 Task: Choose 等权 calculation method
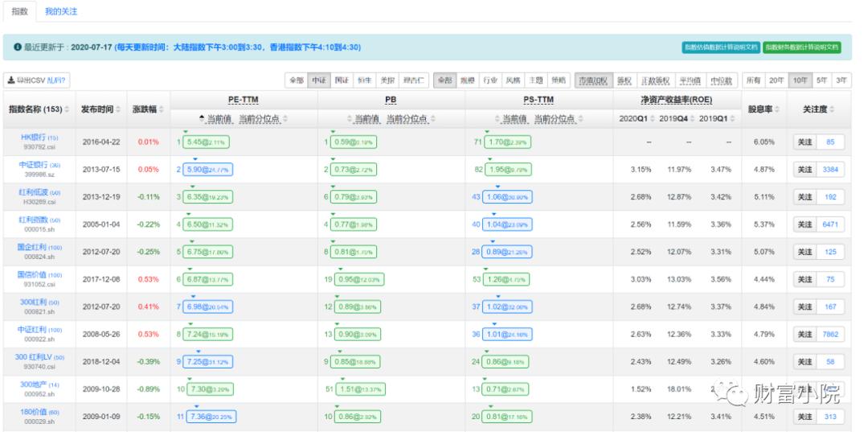tap(624, 80)
